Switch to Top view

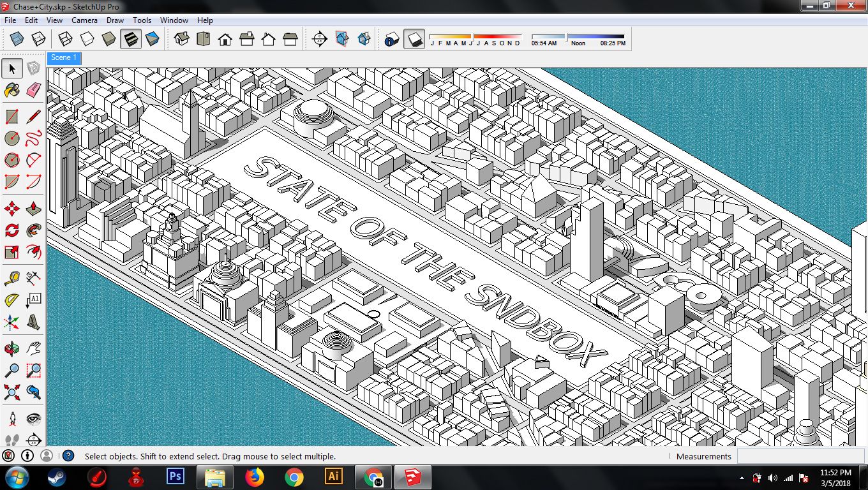coord(204,40)
